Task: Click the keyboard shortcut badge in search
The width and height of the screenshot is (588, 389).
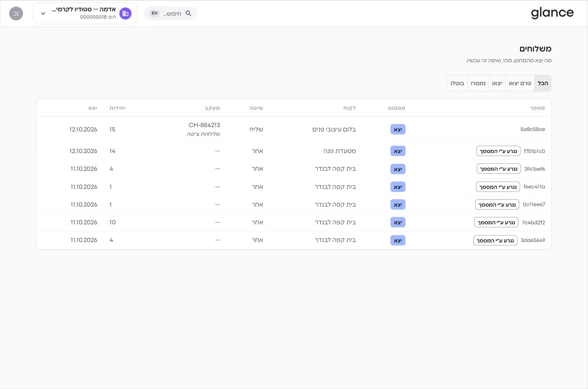Action: pos(155,13)
